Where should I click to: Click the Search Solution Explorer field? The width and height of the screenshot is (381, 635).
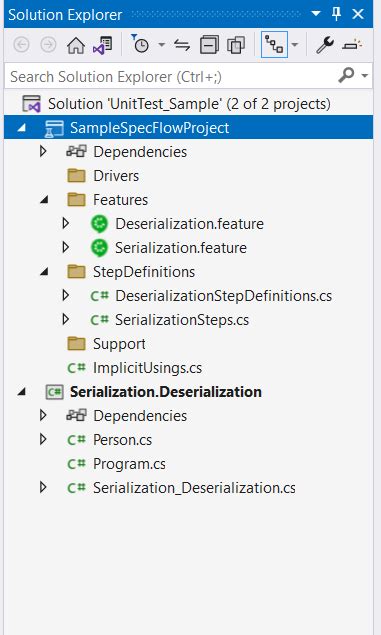[x=170, y=76]
